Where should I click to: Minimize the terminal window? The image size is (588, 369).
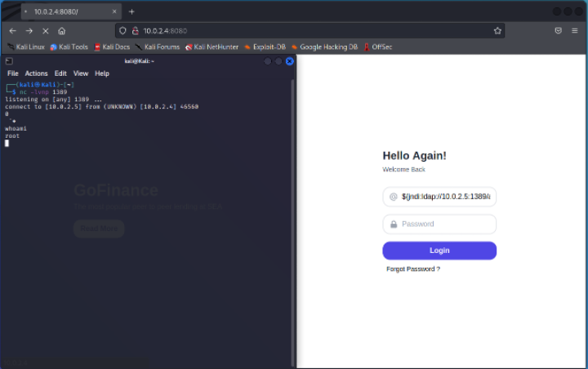pyautogui.click(x=267, y=61)
